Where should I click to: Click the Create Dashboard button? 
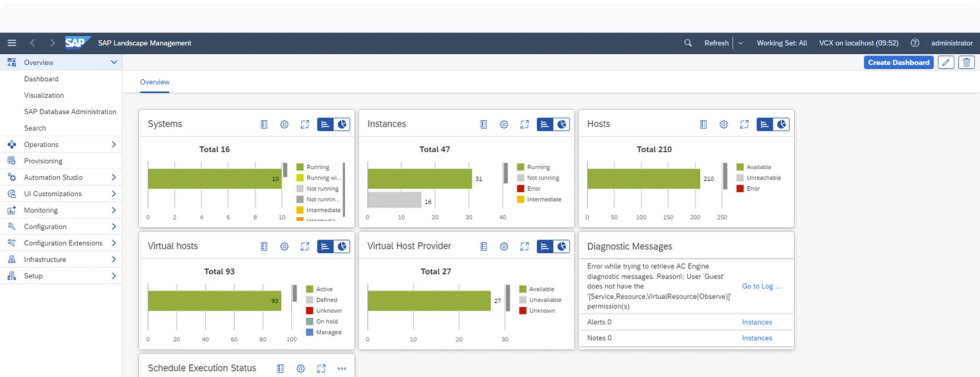pyautogui.click(x=898, y=63)
